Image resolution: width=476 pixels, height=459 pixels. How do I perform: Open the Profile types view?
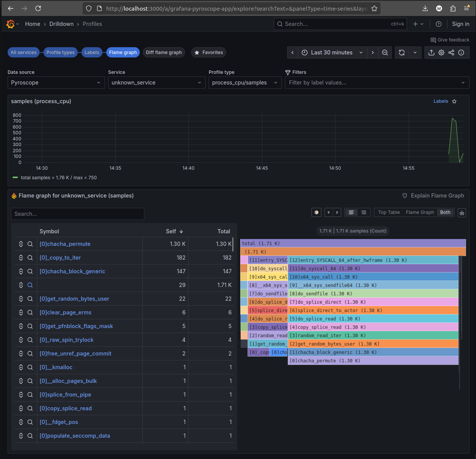tap(61, 53)
